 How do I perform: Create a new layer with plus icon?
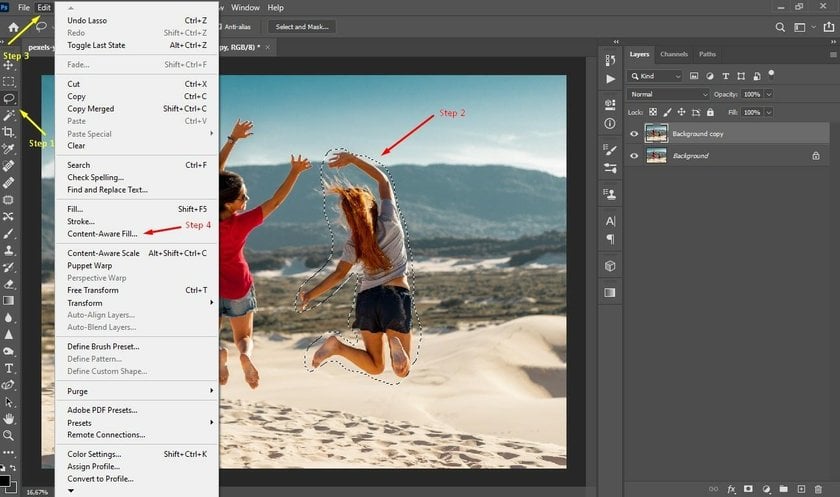[x=801, y=489]
